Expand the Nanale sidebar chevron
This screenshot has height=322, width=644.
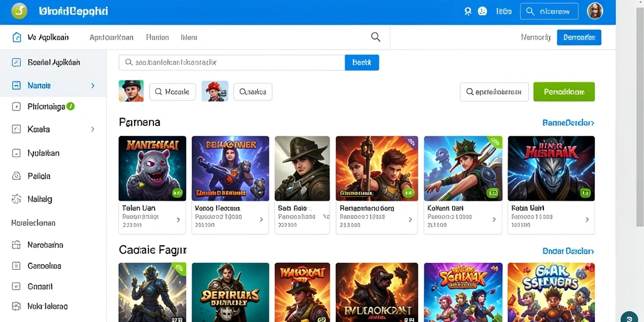pos(93,86)
